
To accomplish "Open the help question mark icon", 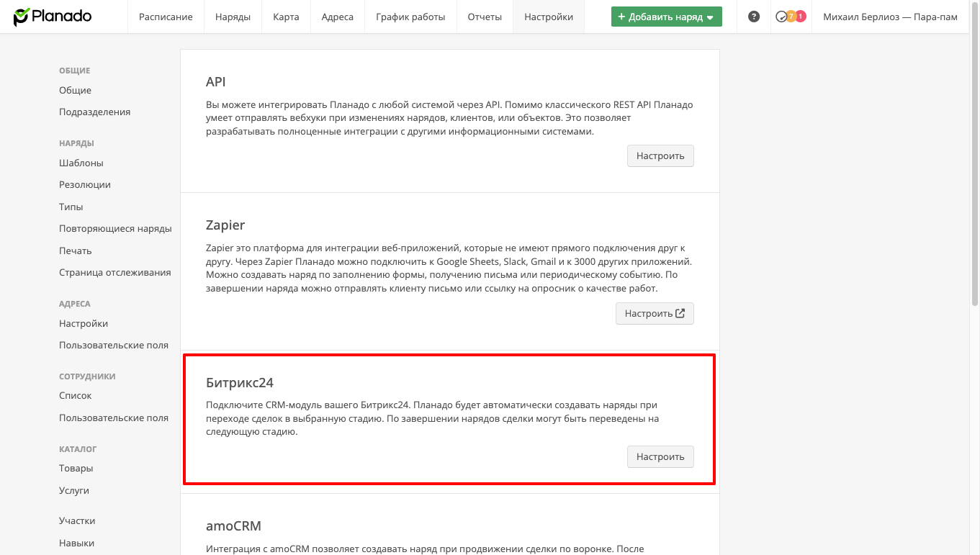I will pos(754,17).
